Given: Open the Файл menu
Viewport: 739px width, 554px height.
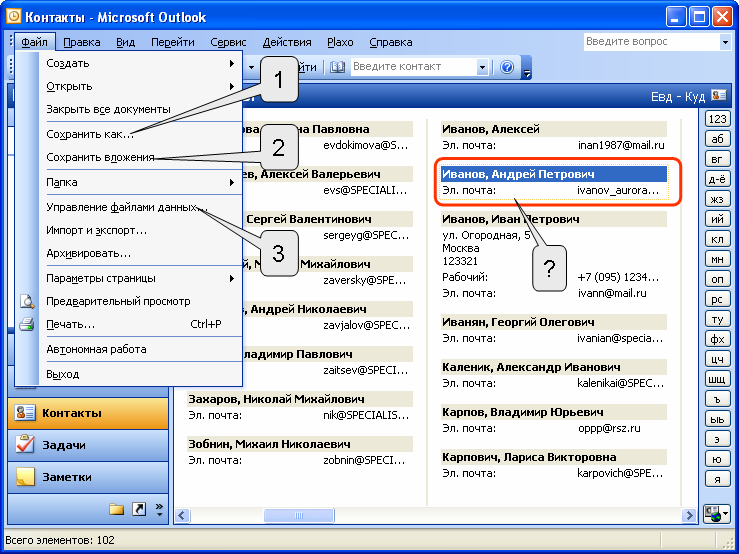Looking at the screenshot, I should click(x=34, y=42).
